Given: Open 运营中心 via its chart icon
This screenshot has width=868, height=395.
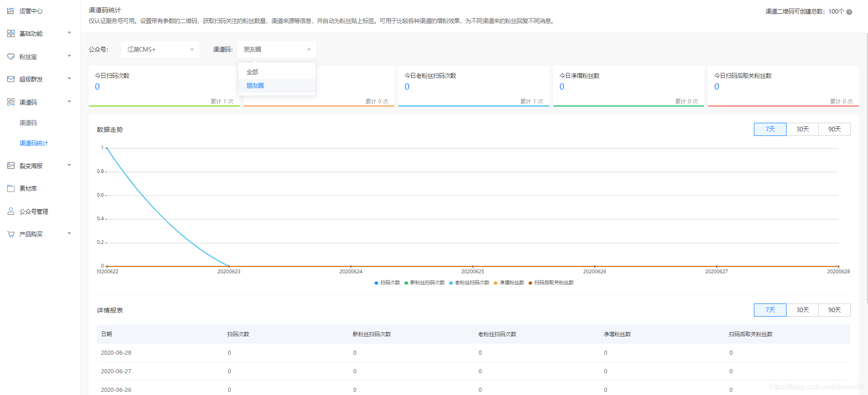Looking at the screenshot, I should [11, 10].
